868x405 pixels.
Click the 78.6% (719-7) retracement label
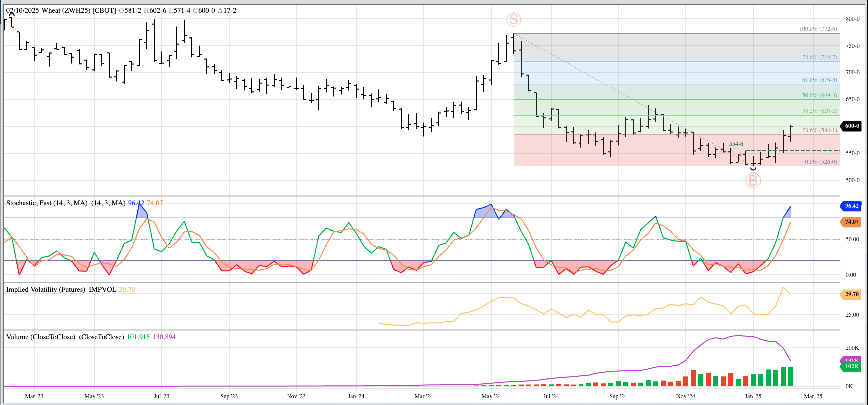pyautogui.click(x=819, y=57)
